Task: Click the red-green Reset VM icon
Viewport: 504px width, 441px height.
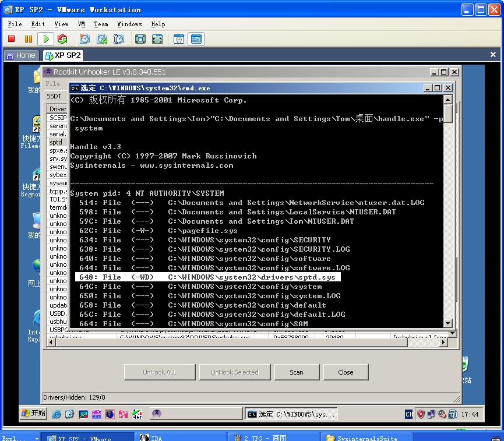Action: pos(62,39)
